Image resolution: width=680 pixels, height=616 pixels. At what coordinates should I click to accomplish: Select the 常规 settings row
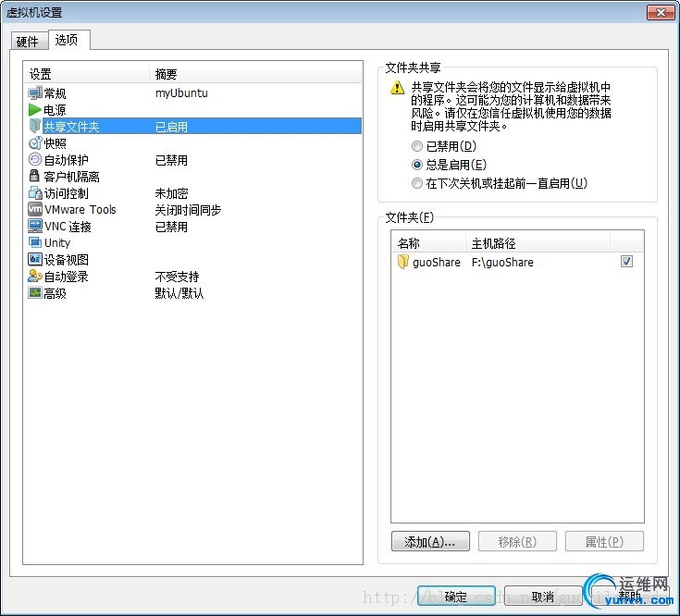(x=193, y=93)
